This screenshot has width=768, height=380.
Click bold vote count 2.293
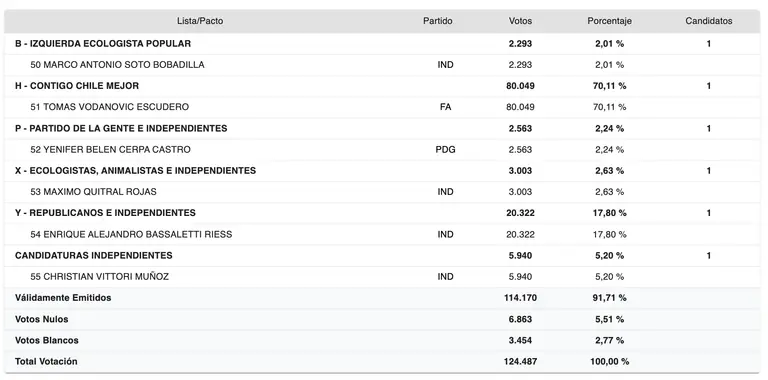pyautogui.click(x=520, y=44)
